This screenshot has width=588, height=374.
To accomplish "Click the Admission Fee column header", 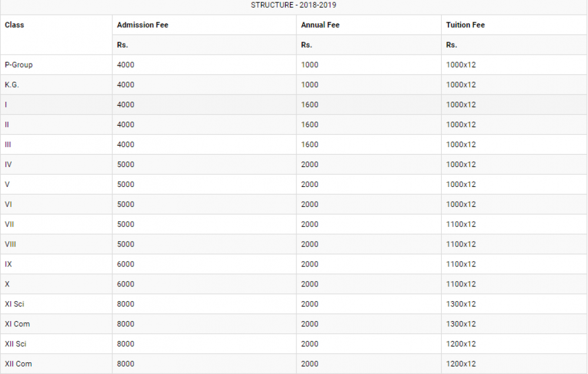I will pos(142,25).
